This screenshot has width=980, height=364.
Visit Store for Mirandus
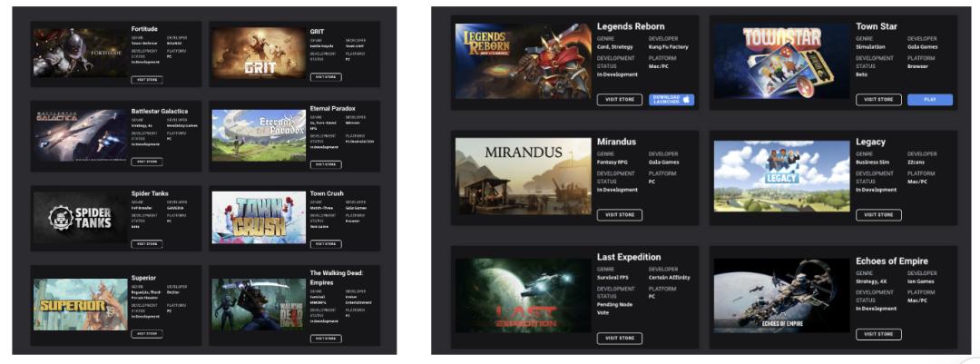[x=620, y=215]
